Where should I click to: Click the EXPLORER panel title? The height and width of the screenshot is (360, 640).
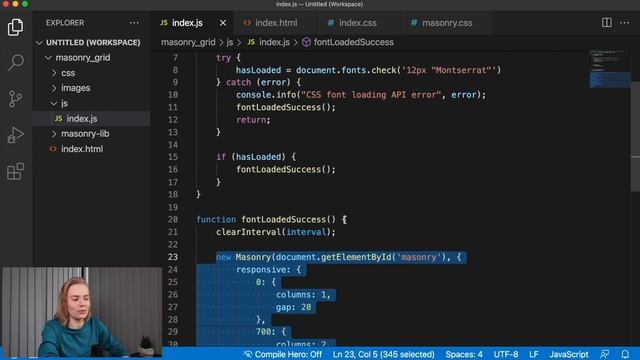click(65, 23)
